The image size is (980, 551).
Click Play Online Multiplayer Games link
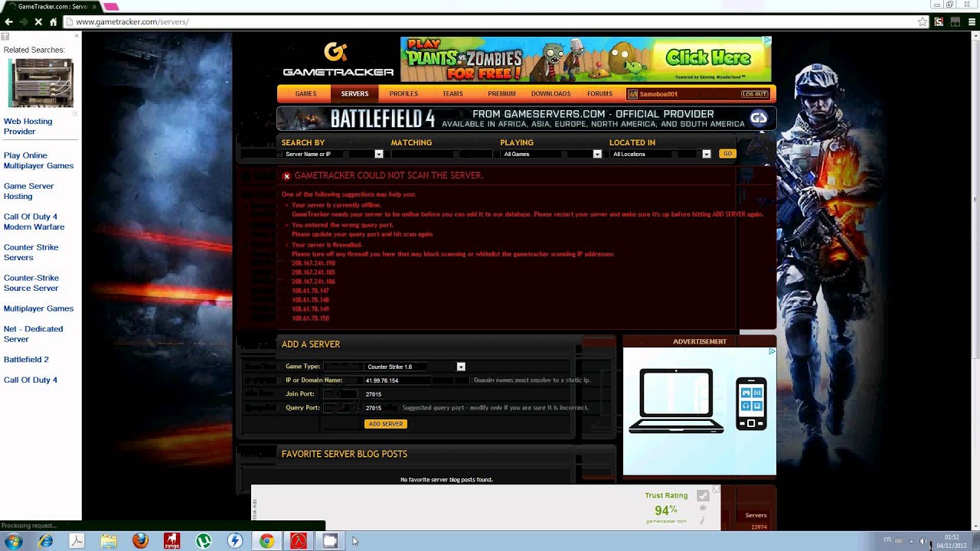38,160
